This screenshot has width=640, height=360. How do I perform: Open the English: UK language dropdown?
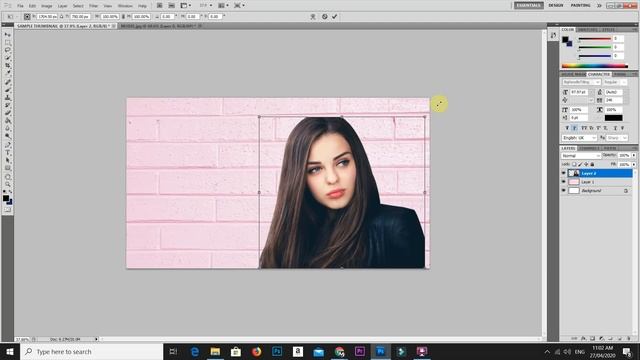[580, 138]
